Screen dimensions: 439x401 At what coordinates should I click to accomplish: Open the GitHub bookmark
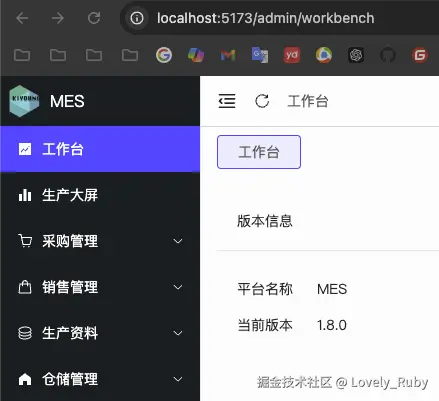(388, 55)
